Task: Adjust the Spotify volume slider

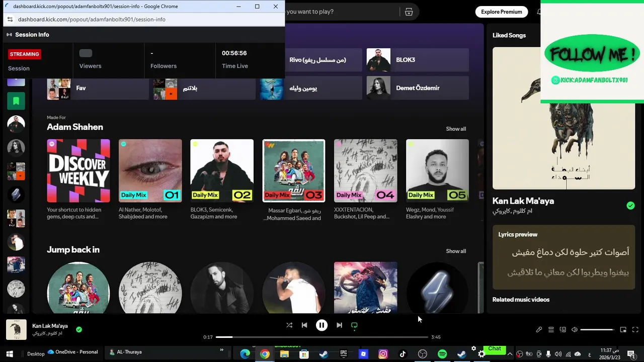Action: [x=597, y=330]
